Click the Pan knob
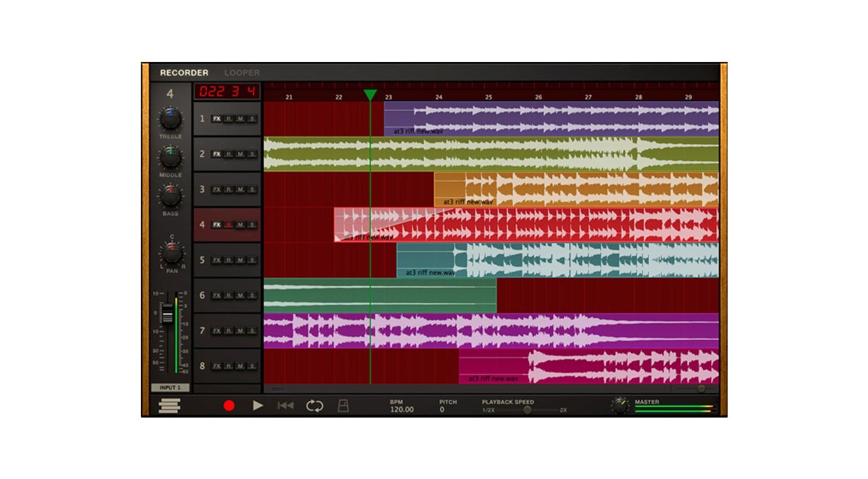 click(172, 253)
